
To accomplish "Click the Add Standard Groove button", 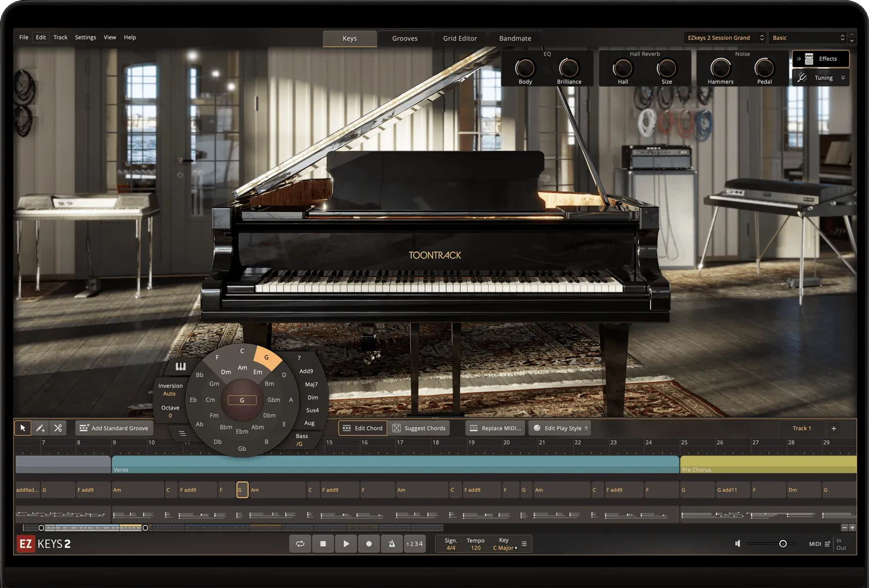I will pyautogui.click(x=114, y=428).
